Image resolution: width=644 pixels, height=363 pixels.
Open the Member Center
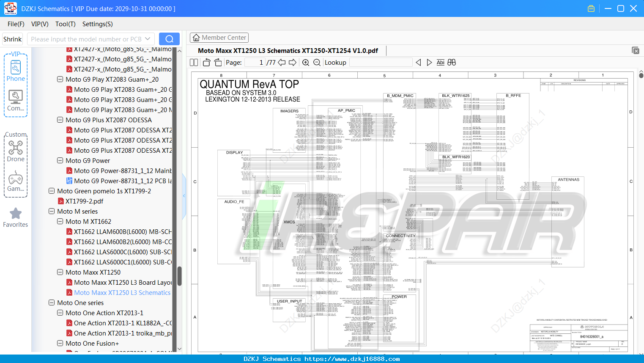tap(219, 38)
